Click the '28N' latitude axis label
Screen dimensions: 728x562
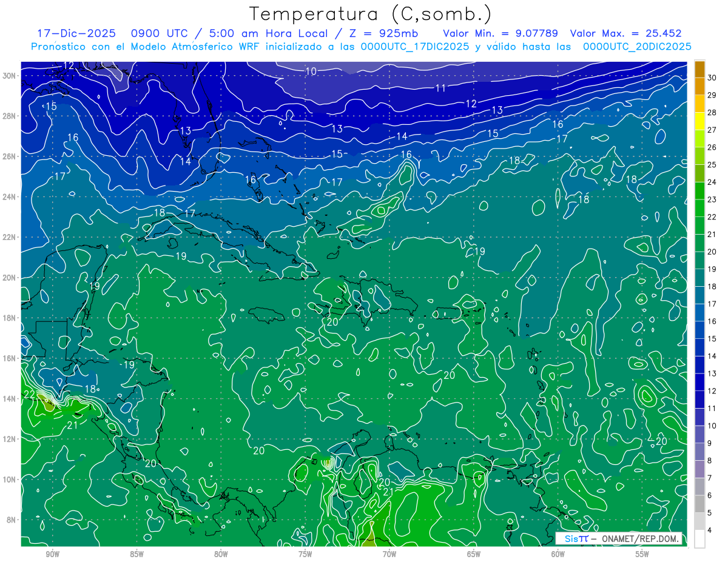[x=9, y=116]
